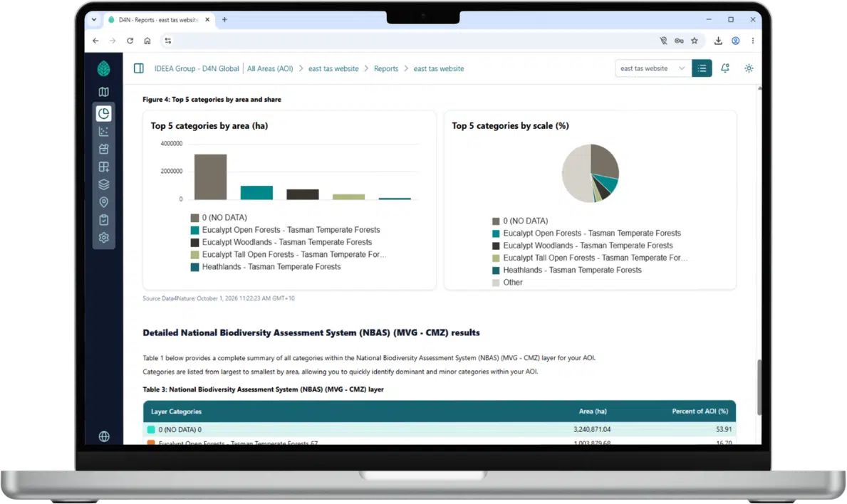Open the map view from sidebar
This screenshot has width=847, height=504.
coord(104,93)
